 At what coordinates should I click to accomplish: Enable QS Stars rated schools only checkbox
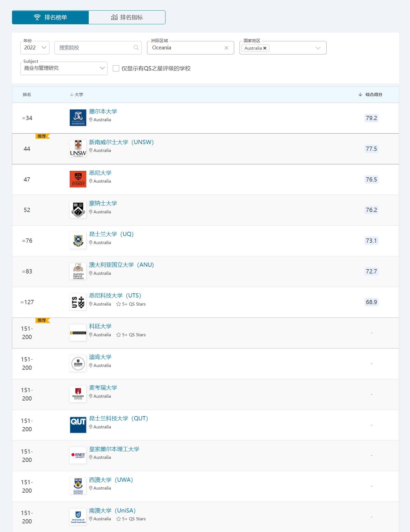click(x=116, y=68)
